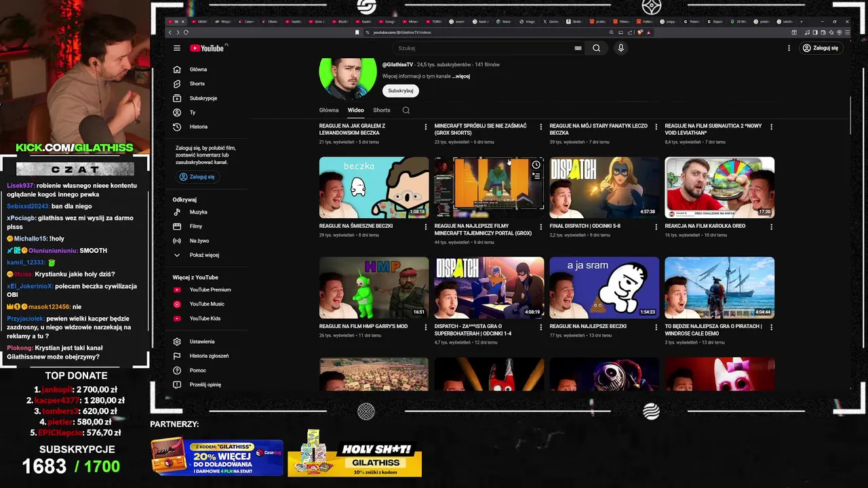The width and height of the screenshot is (868, 488).
Task: Click the Subskrybuj button
Action: click(400, 91)
